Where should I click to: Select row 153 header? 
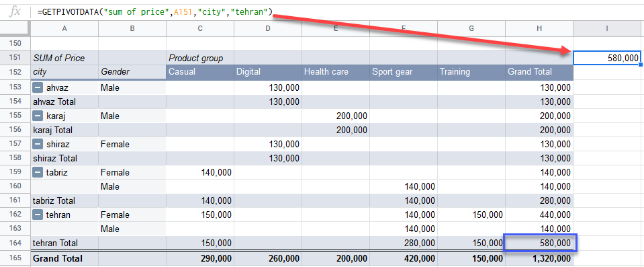coord(15,87)
